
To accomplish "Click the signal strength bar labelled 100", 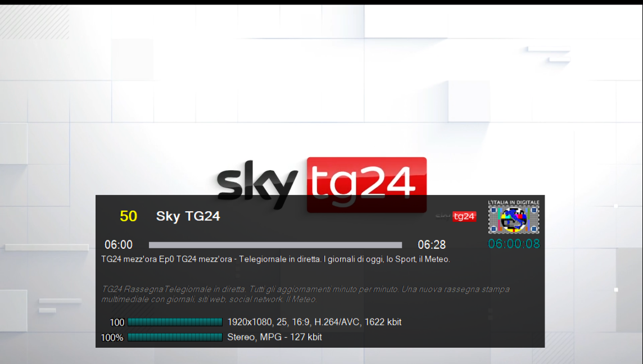I will coord(175,322).
